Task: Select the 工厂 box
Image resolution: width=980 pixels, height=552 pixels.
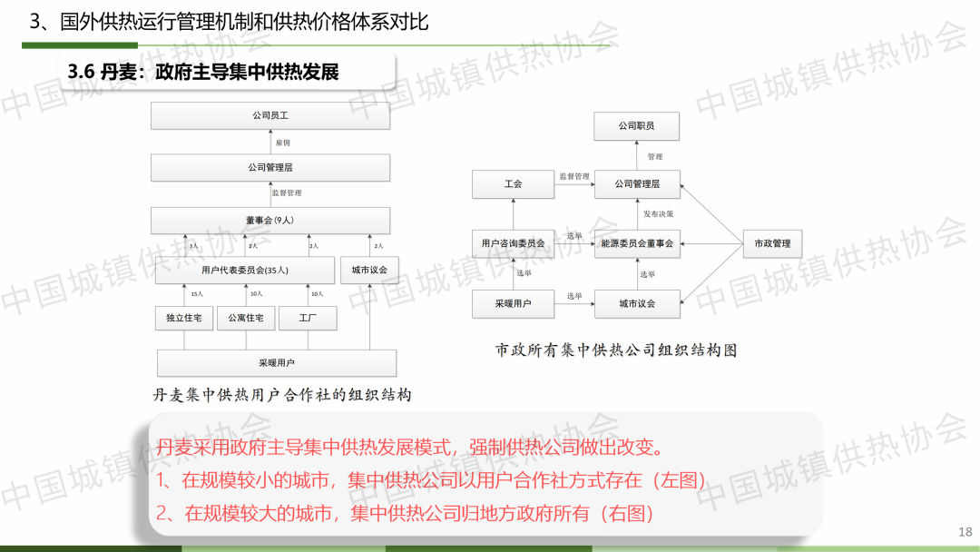Action: pos(307,318)
